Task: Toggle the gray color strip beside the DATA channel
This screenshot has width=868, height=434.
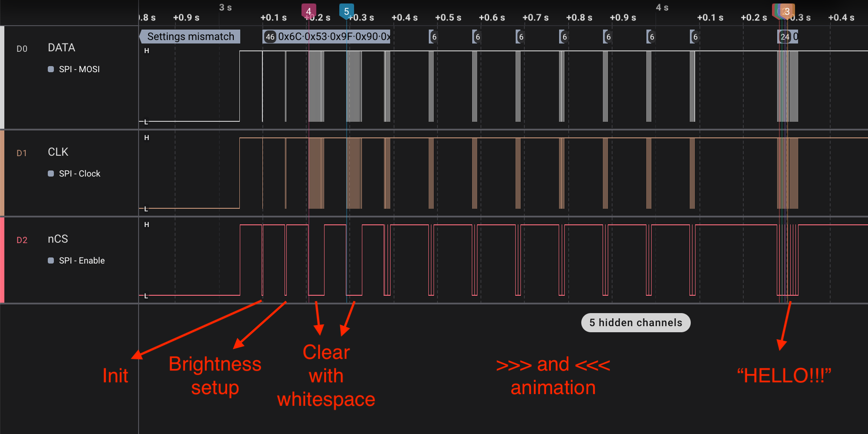Action: 2,77
